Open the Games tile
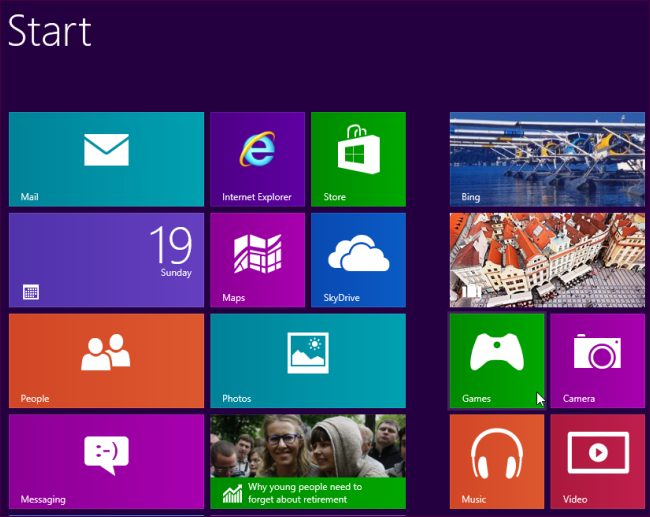This screenshot has width=650, height=517. (x=497, y=361)
